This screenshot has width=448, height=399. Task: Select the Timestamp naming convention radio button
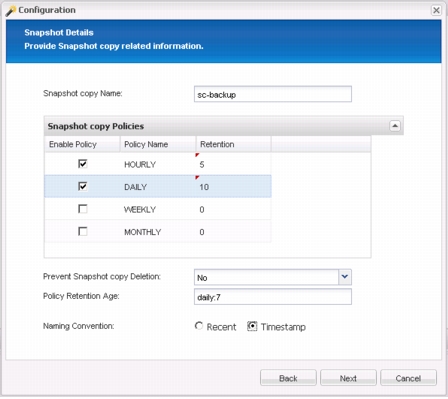[x=252, y=326]
